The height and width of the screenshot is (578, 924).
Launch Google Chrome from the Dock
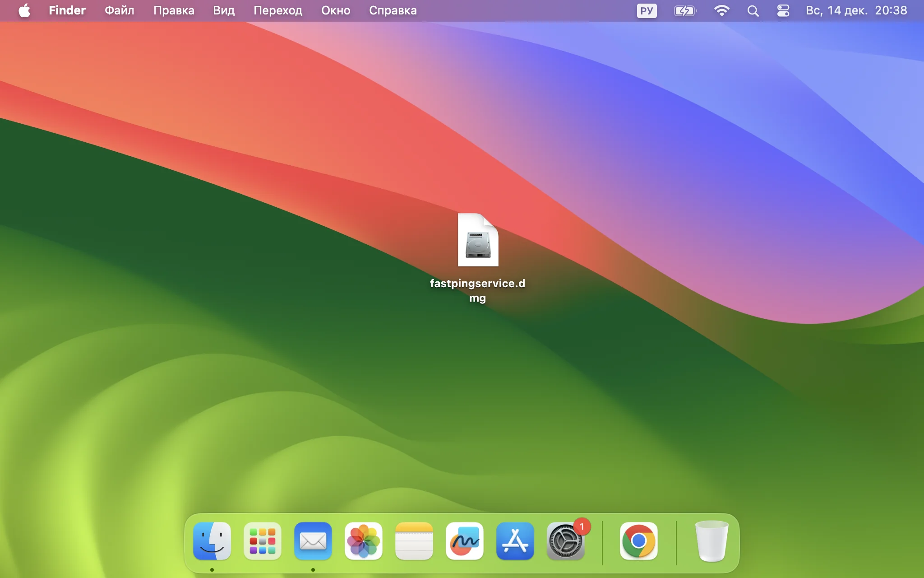click(639, 541)
